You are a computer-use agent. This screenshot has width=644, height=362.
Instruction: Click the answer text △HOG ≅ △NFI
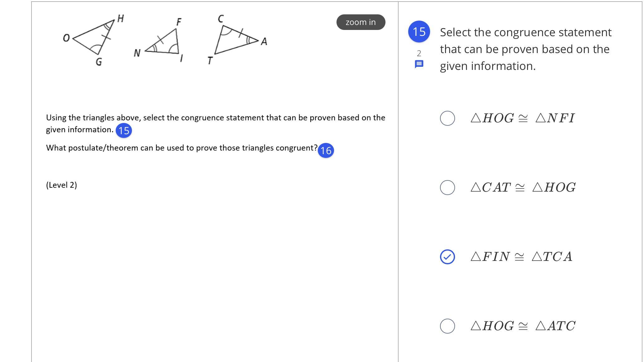(522, 118)
